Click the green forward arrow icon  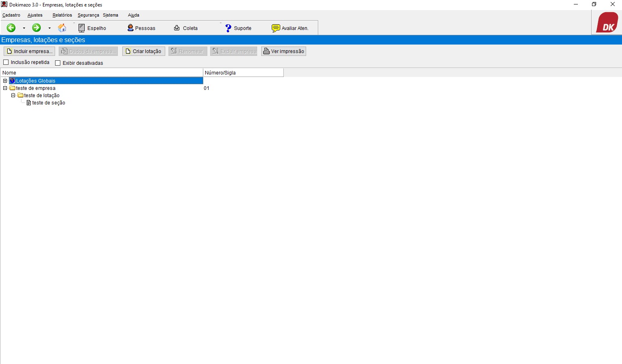(36, 28)
